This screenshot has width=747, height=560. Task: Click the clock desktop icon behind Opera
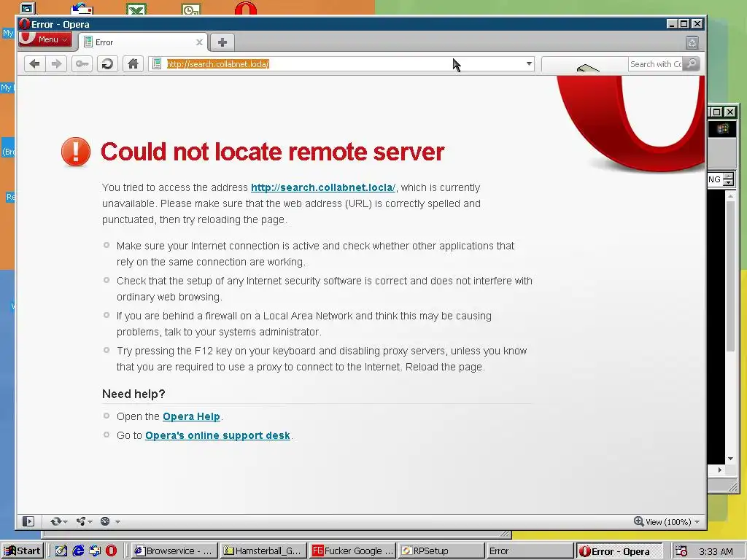(191, 9)
